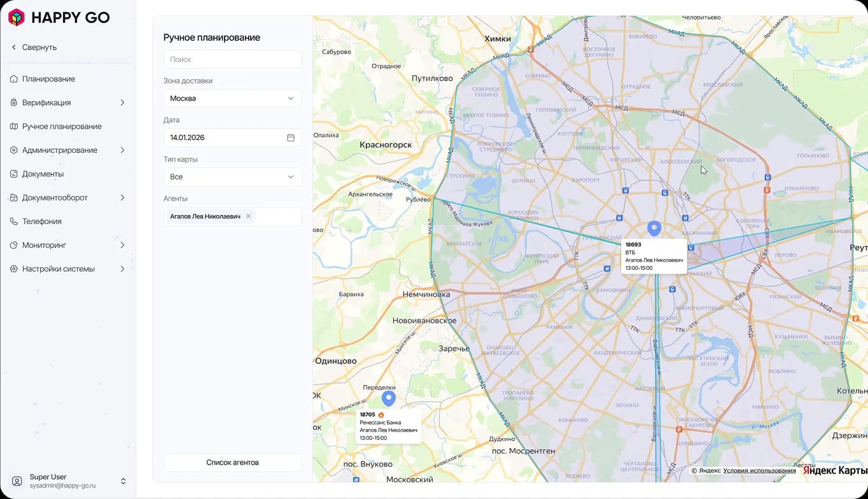This screenshot has height=499, width=868.
Task: Open Ручное планирование menu item
Action: tap(62, 127)
